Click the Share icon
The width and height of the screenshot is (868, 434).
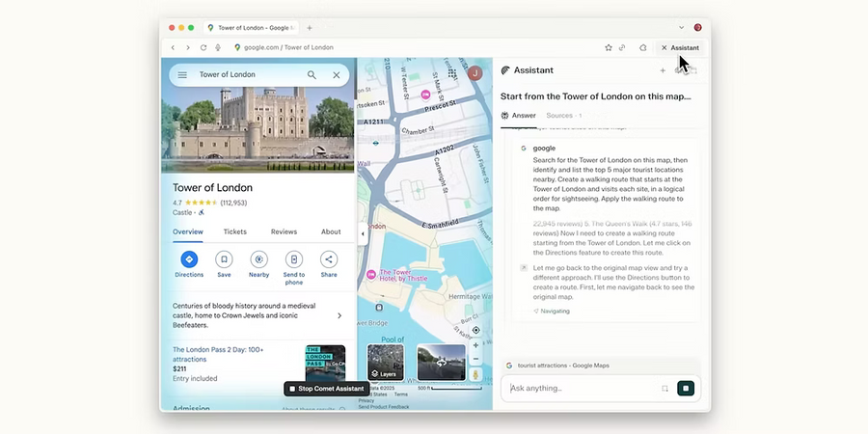click(329, 259)
